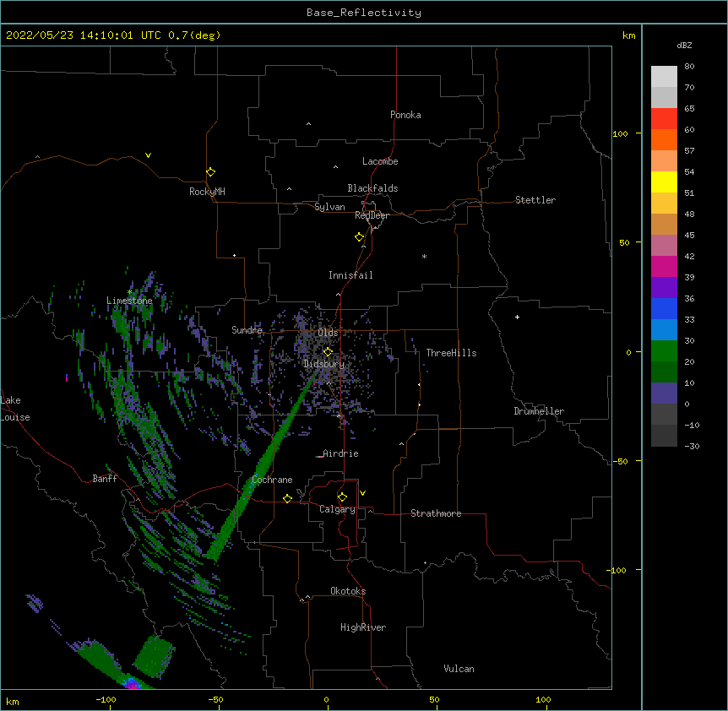The image size is (728, 711).
Task: Select the dark green 20-10 dBZ swatch
Action: (x=664, y=372)
